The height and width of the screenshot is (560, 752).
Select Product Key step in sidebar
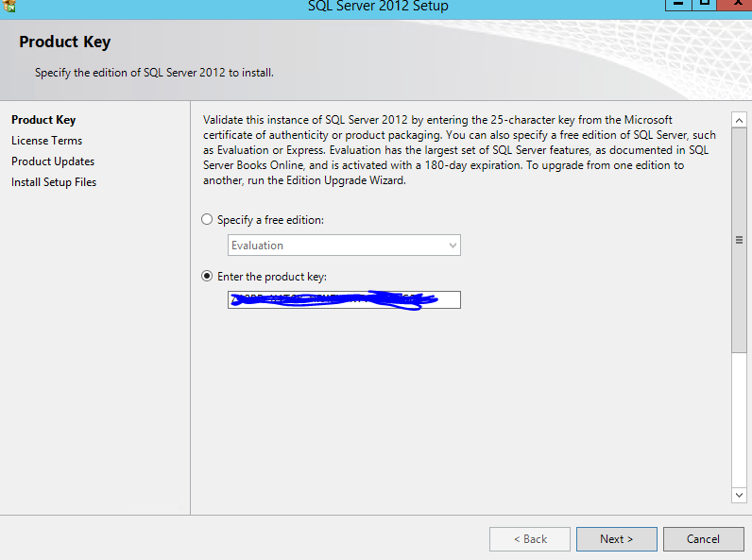tap(43, 120)
